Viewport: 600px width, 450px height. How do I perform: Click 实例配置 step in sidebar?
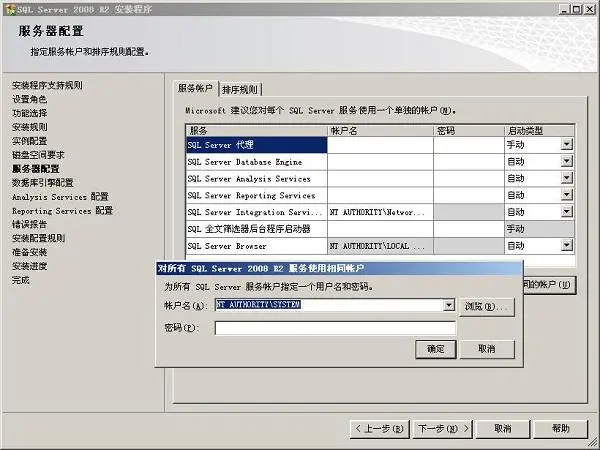(x=29, y=141)
